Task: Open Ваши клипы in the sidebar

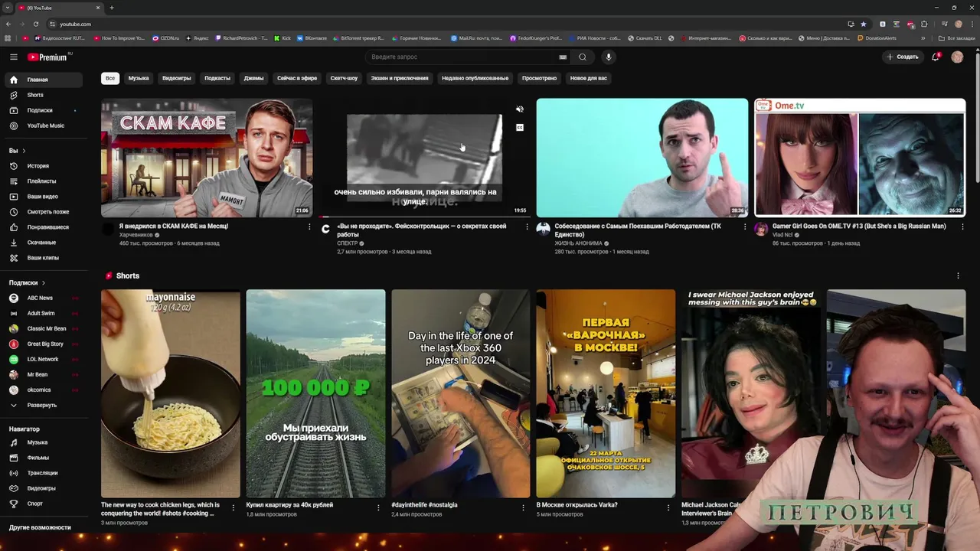Action: tap(44, 258)
